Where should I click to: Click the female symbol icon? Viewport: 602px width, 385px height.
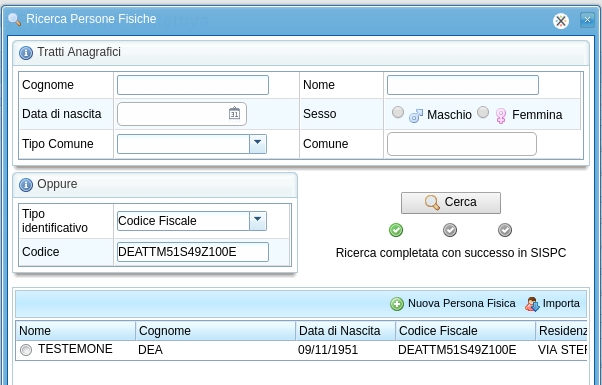click(501, 116)
